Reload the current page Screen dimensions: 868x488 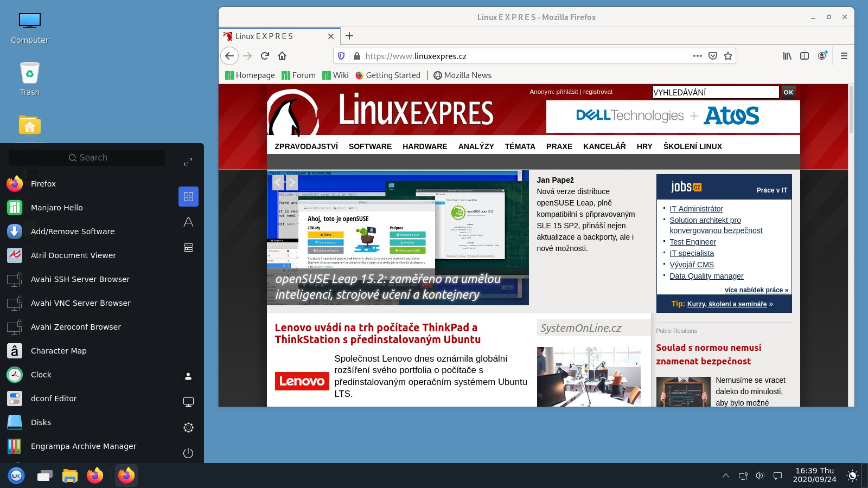(x=265, y=56)
